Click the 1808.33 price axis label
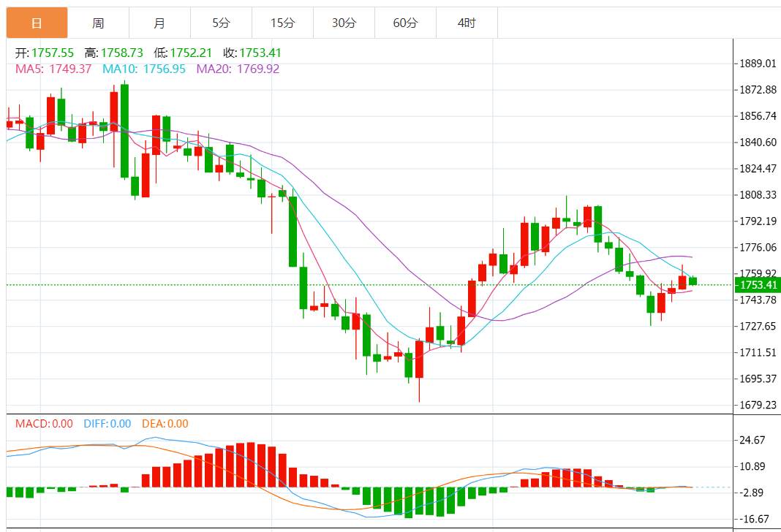Viewport: 781px width, 532px height. click(758, 194)
